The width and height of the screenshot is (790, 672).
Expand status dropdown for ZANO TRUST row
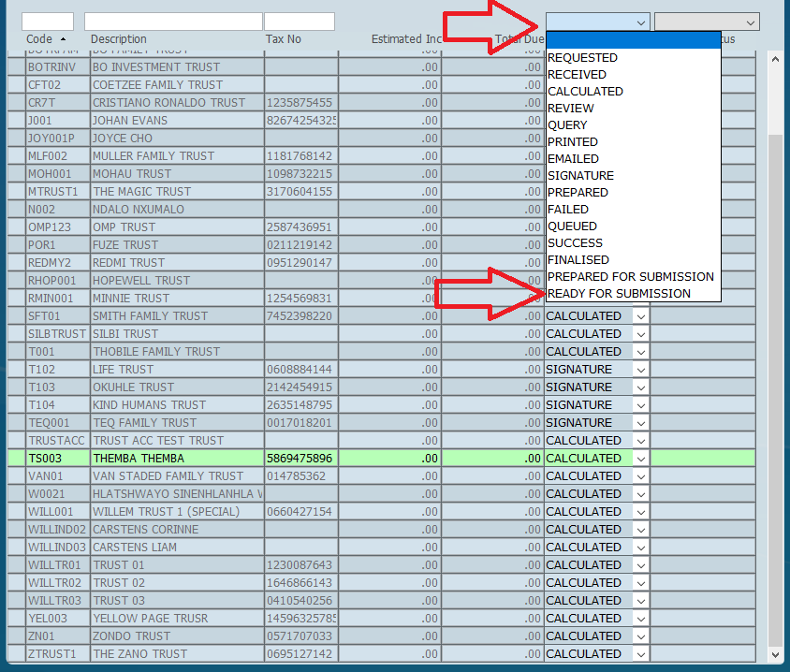tap(640, 654)
